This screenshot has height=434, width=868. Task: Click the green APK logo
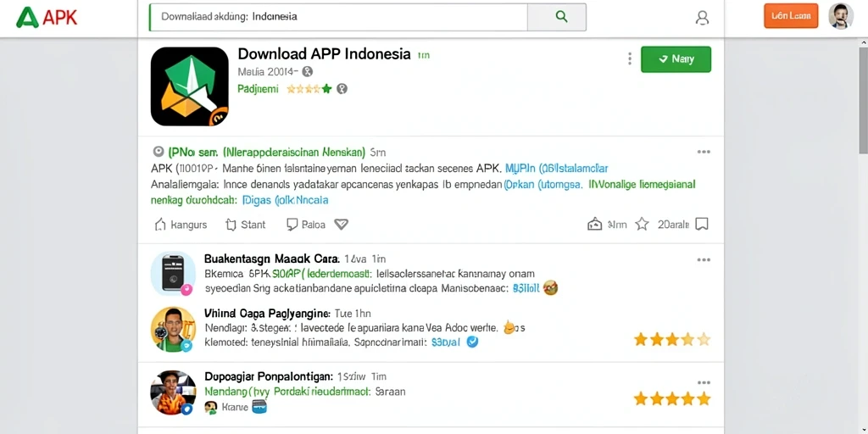[x=47, y=17]
